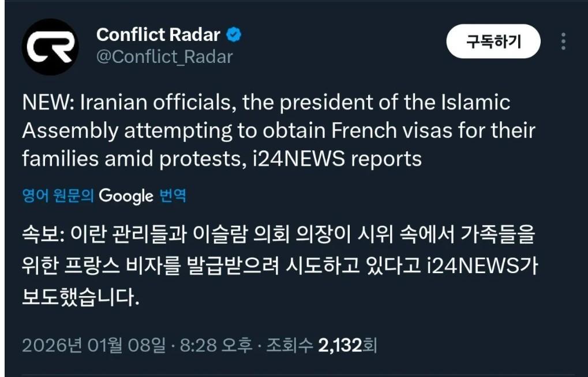Click the 영어 원문의 original-language label
Viewport: 588px width, 377px height.
(x=58, y=196)
